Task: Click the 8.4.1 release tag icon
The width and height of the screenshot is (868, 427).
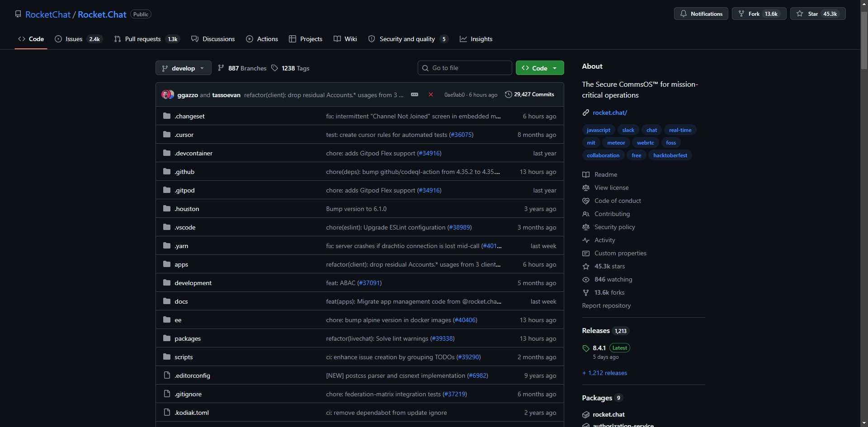Action: click(586, 348)
